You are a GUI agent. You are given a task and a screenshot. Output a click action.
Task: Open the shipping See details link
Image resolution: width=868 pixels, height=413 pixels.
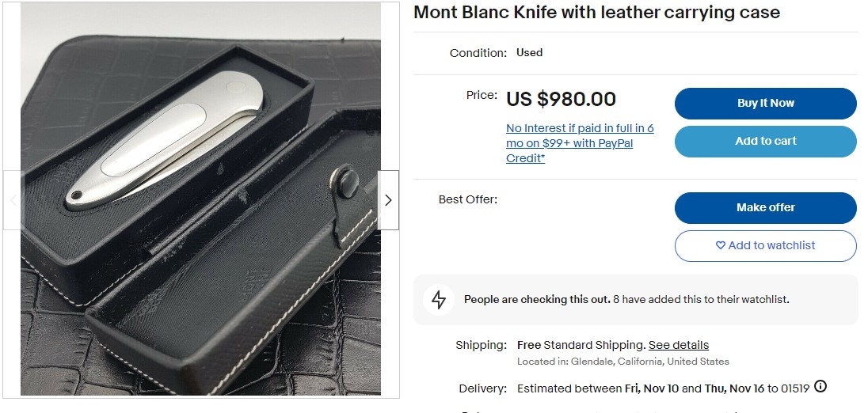click(x=679, y=345)
